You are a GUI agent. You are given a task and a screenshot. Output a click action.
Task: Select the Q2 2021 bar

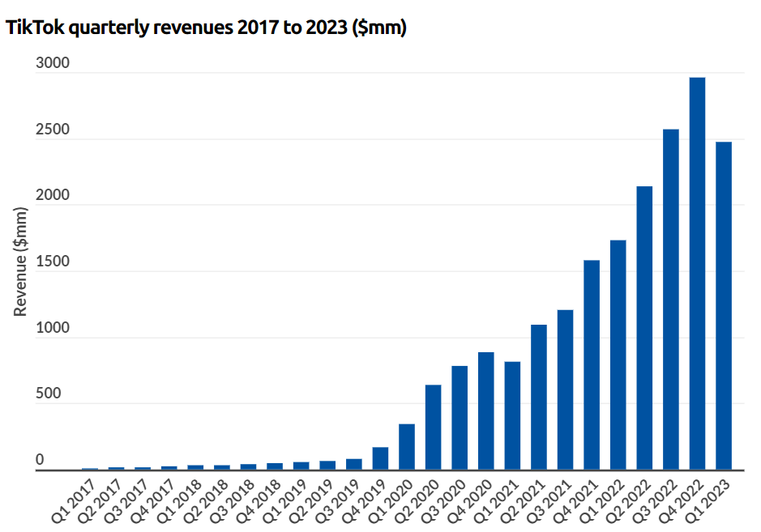[539, 397]
